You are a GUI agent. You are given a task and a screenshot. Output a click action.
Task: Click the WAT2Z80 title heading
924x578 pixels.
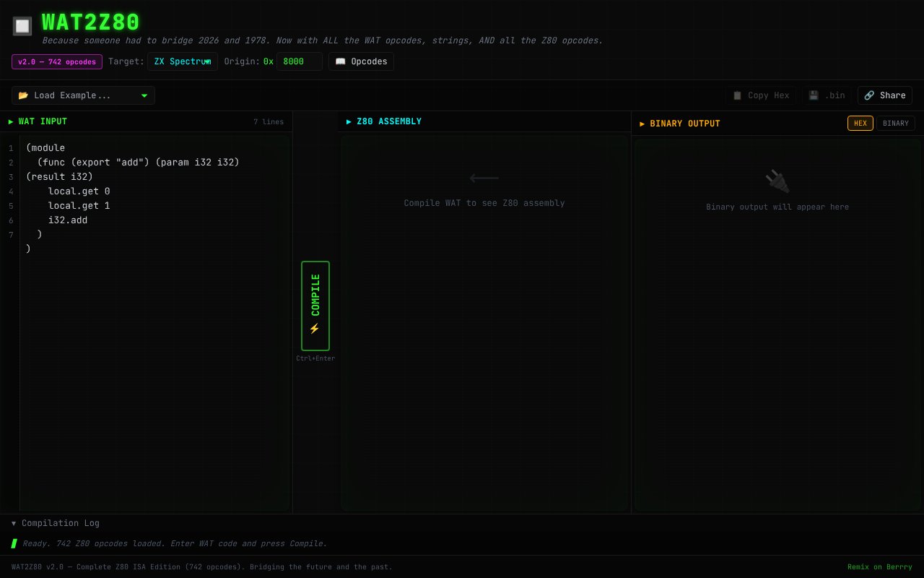(x=91, y=22)
